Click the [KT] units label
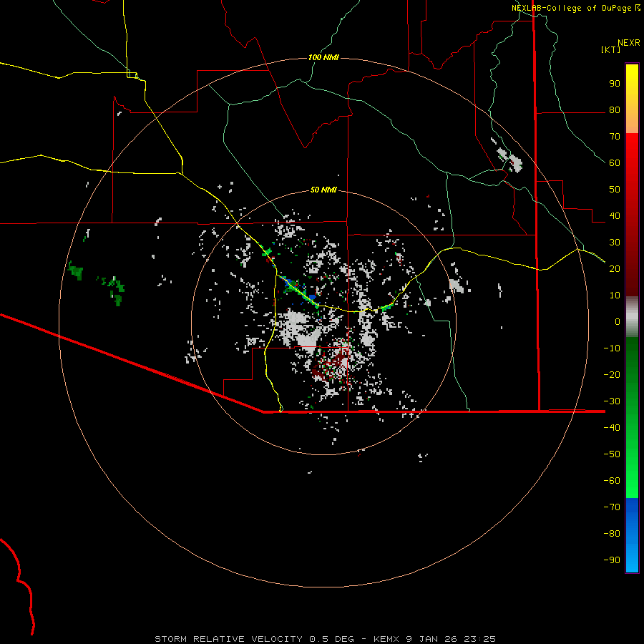 610,49
